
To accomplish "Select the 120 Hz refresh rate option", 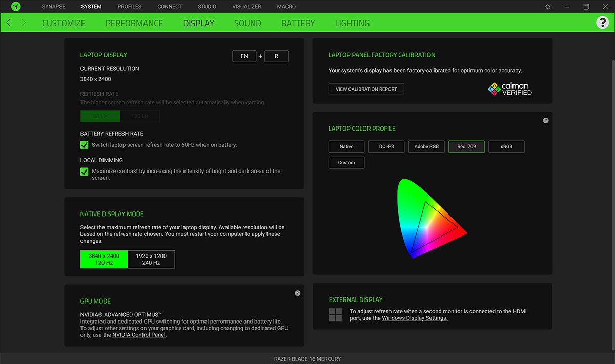I will pyautogui.click(x=140, y=116).
